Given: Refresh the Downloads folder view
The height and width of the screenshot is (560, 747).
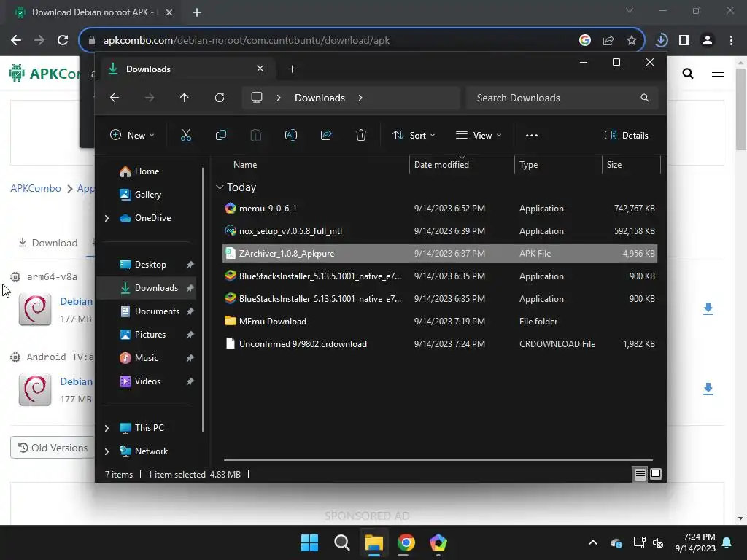Looking at the screenshot, I should point(219,98).
